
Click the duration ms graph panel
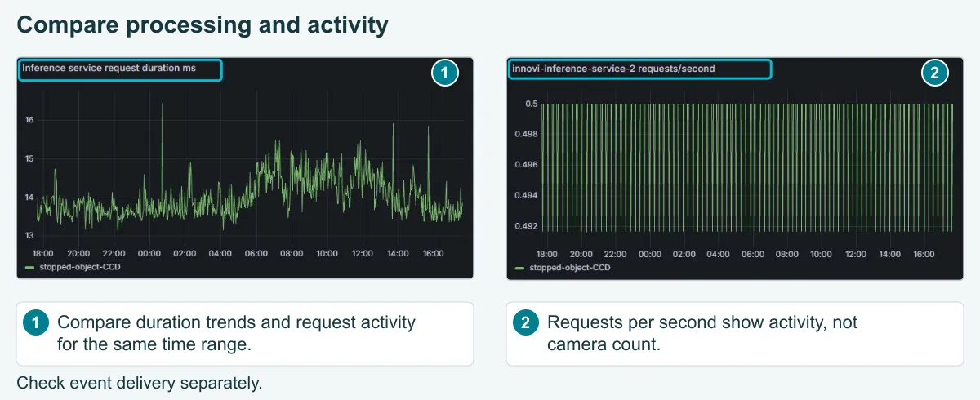point(245,168)
